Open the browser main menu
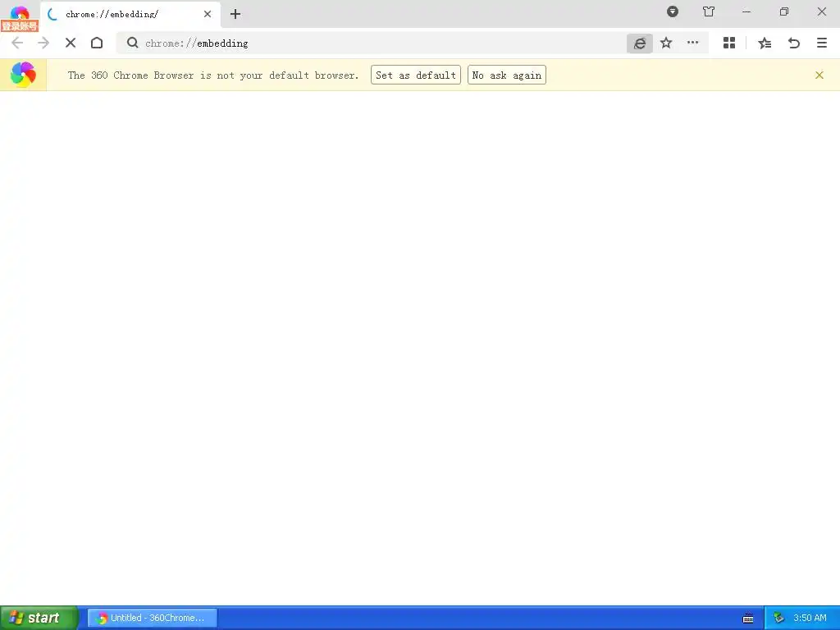The image size is (840, 630). [822, 43]
